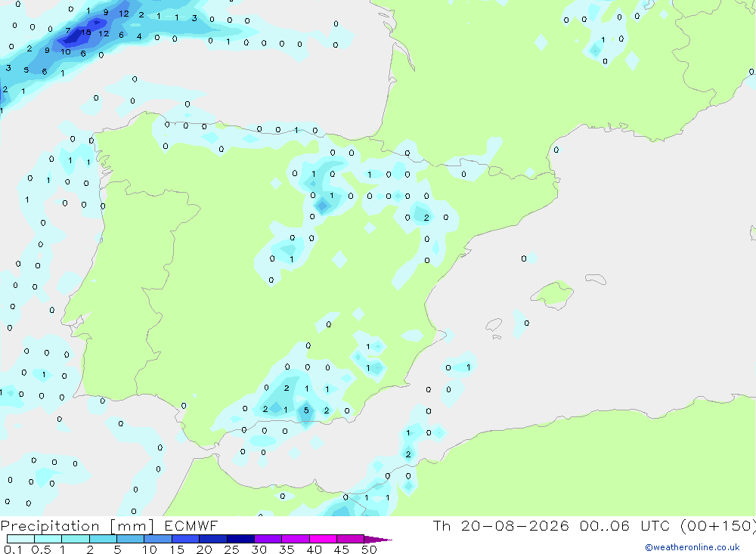This screenshot has height=554, width=756.
Task: Click the legend swatch between 15 and 20
Action: pos(186,539)
